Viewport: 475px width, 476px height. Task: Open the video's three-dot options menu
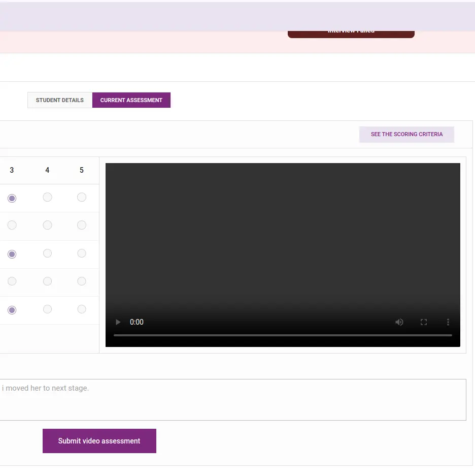(448, 322)
